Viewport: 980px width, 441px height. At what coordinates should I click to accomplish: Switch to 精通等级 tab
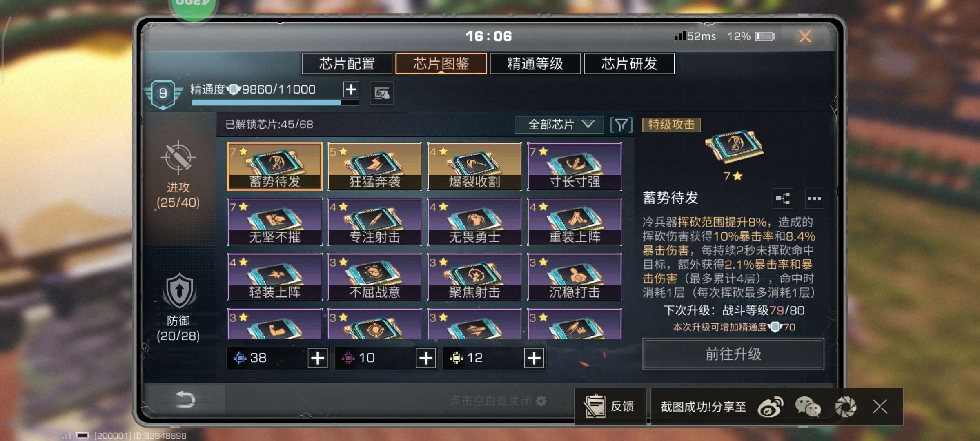pos(535,64)
